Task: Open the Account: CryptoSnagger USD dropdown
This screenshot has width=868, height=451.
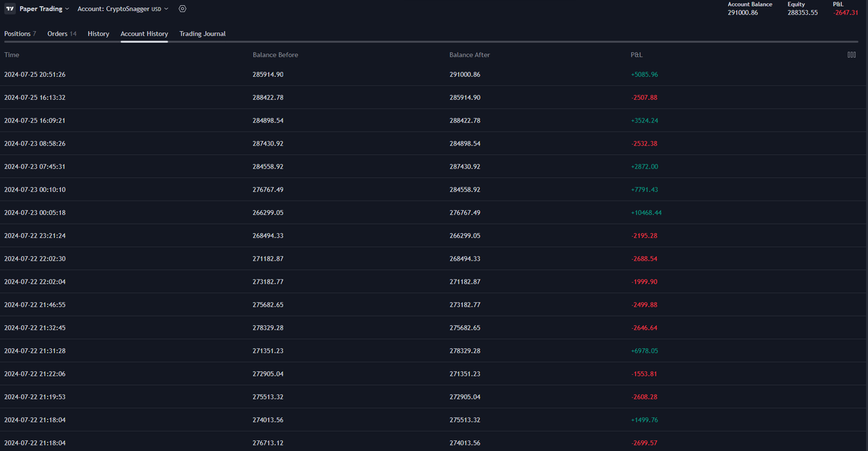Action: (122, 9)
